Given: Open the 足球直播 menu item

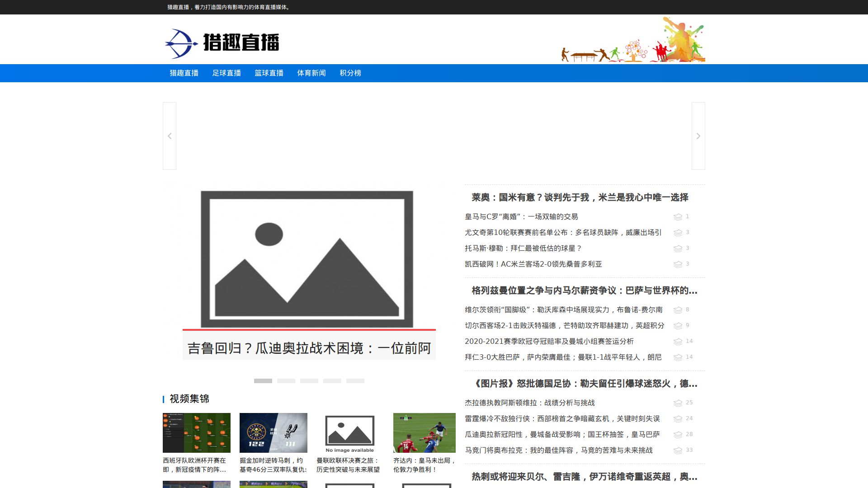Looking at the screenshot, I should (226, 73).
